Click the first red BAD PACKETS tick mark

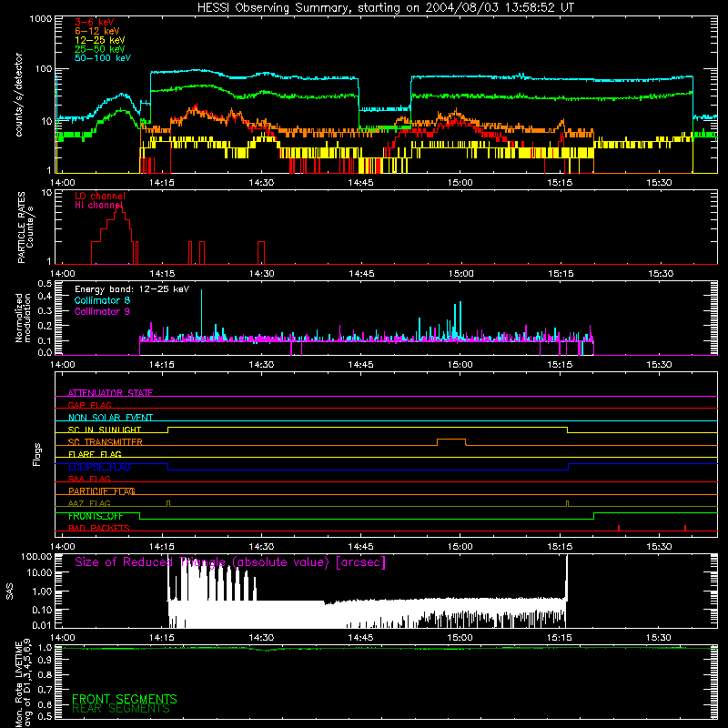click(619, 528)
